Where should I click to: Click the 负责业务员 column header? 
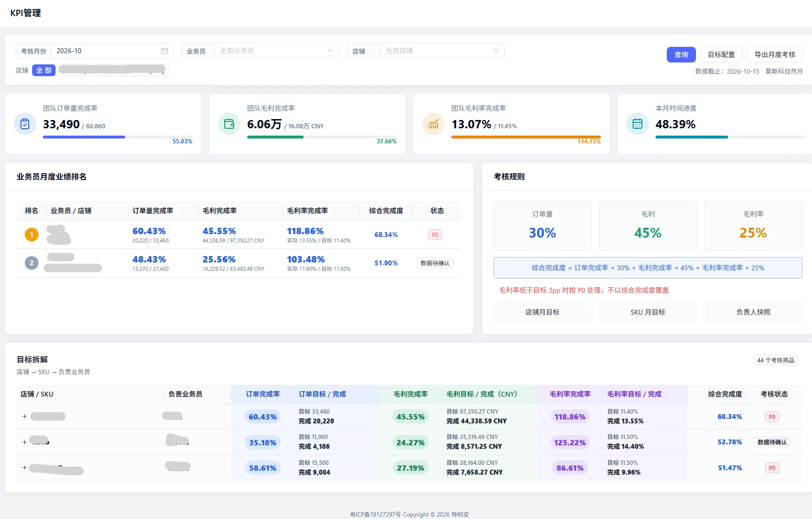click(x=185, y=394)
